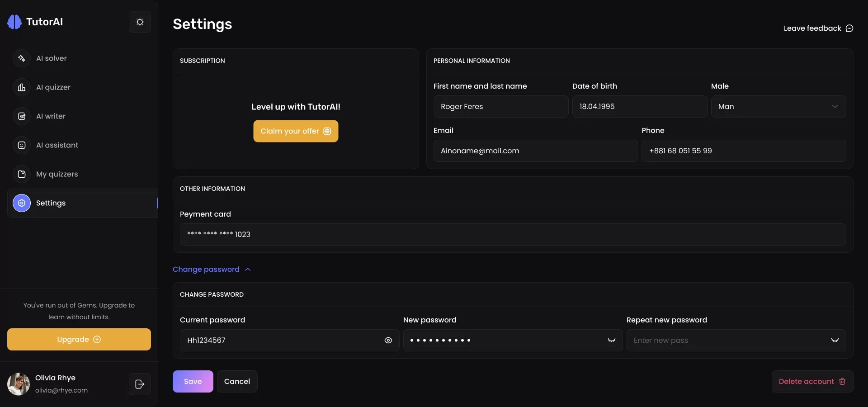Click the TutorAI logo icon
Screen dimensions: 868x407
pyautogui.click(x=14, y=22)
